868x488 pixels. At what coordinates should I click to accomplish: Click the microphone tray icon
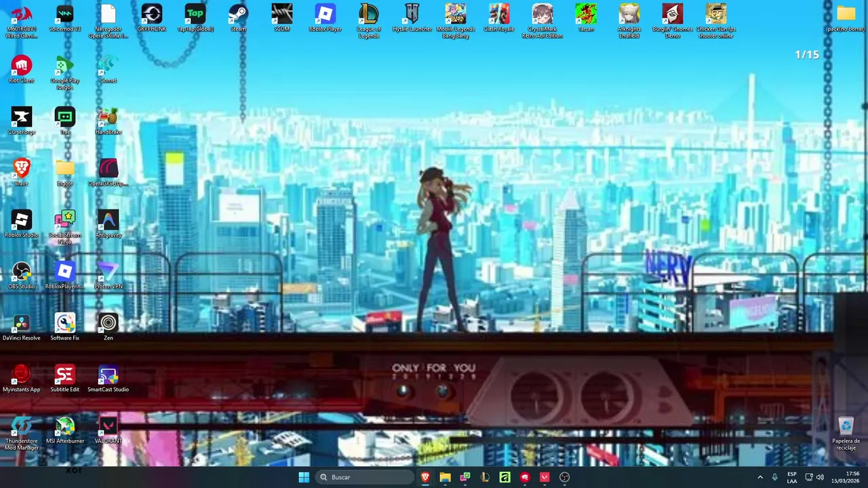[x=774, y=477]
